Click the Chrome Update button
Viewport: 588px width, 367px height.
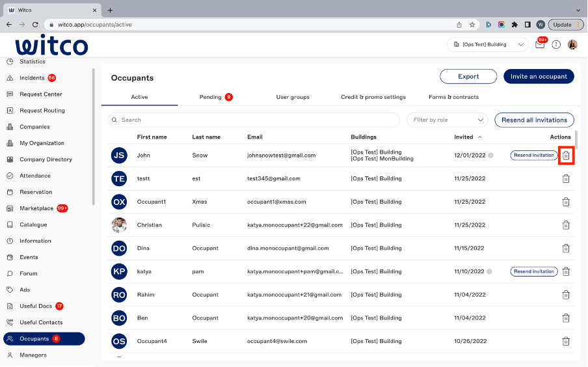(566, 25)
